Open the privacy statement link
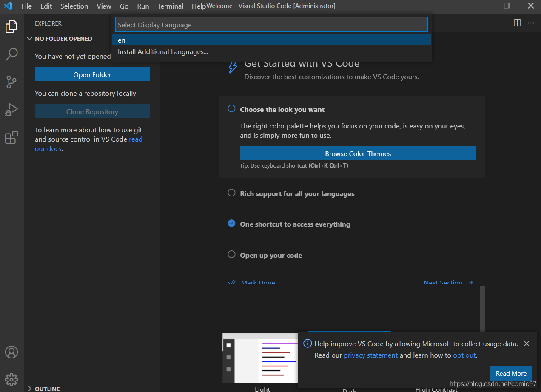The image size is (541, 392). click(371, 355)
